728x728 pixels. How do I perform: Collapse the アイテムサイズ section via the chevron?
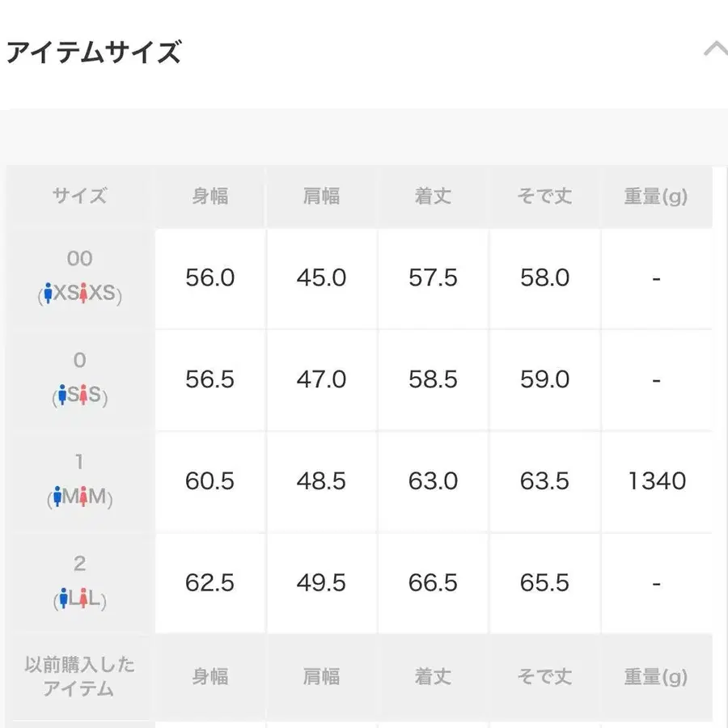point(715,49)
